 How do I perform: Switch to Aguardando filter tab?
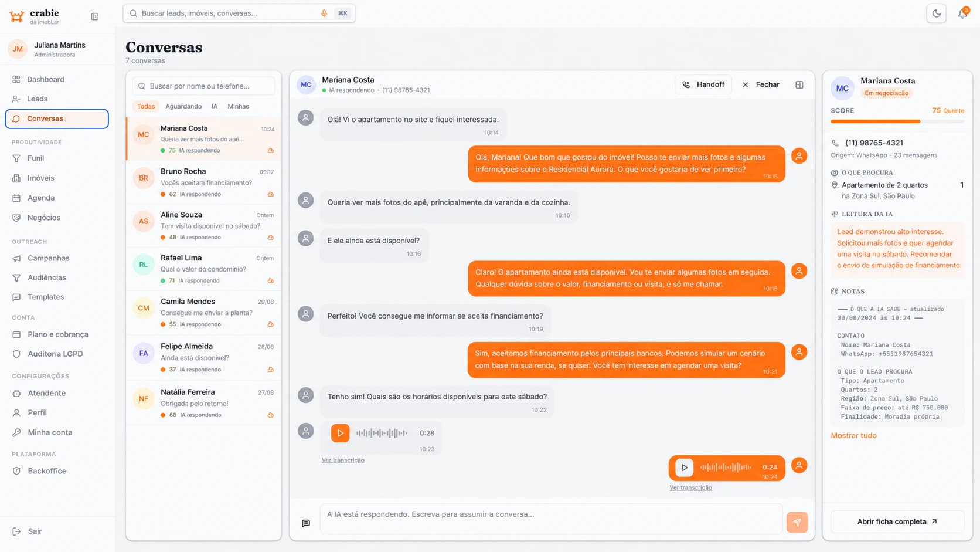click(183, 106)
